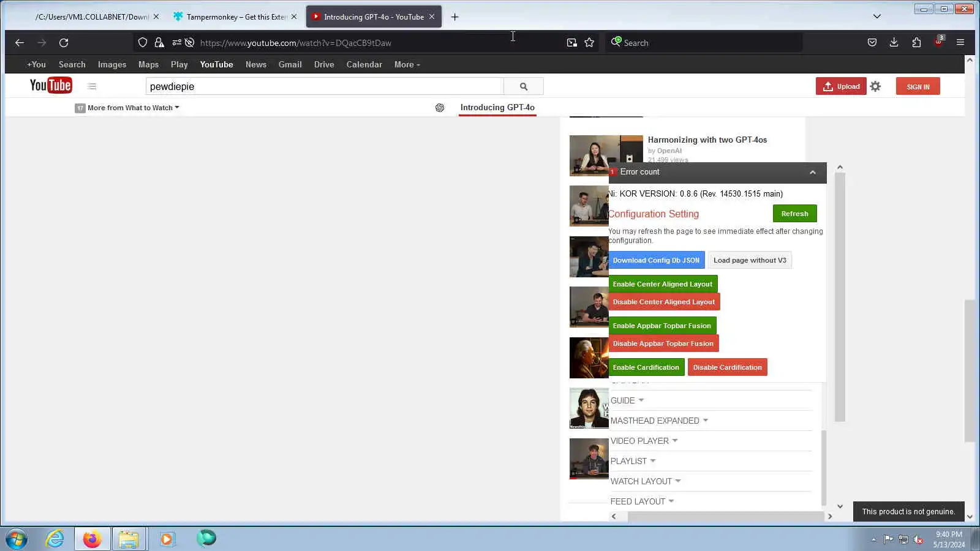Open the Firefox hamburger menu

tap(960, 43)
